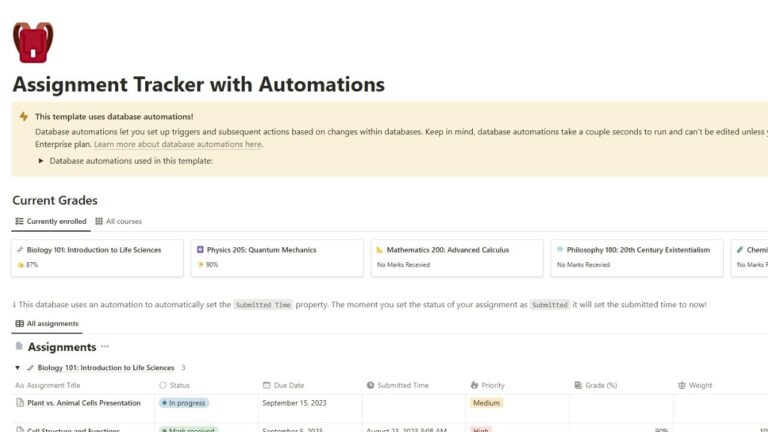
Task: Click the Plant vs. Animal Cells page icon
Action: tap(20, 403)
